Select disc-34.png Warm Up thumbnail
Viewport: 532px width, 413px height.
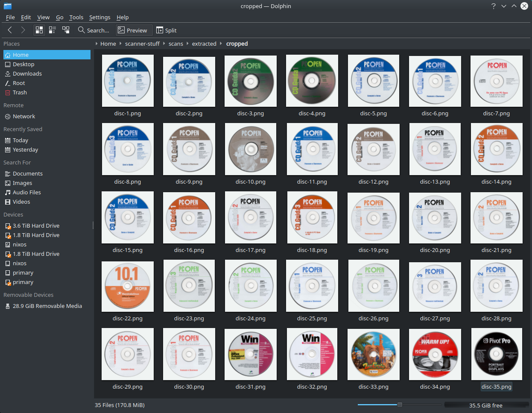[435, 354]
